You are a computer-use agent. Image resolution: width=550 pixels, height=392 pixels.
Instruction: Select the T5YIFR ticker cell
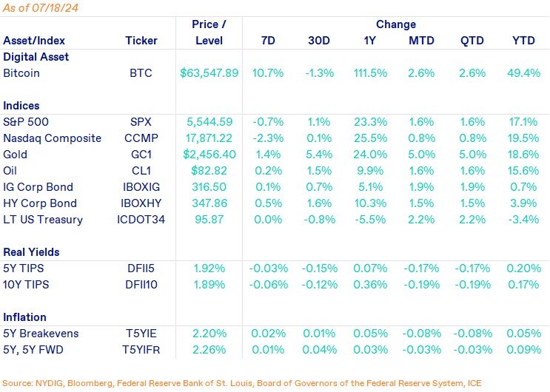(x=141, y=350)
